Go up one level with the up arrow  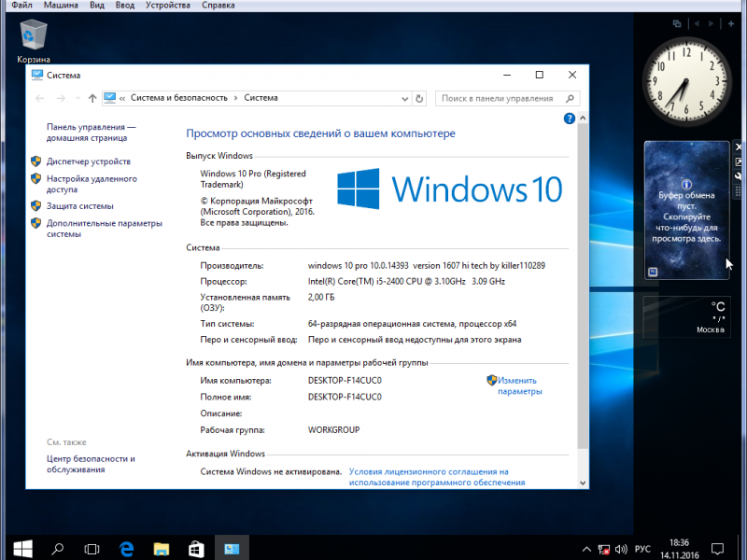point(92,98)
